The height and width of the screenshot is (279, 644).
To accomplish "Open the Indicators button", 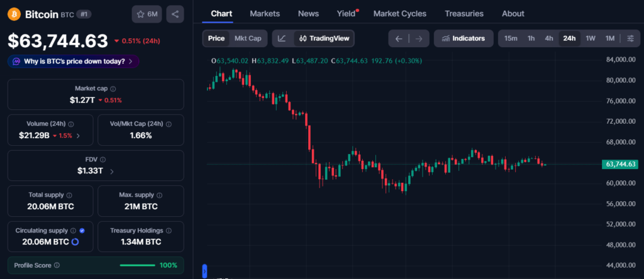I will pyautogui.click(x=464, y=38).
